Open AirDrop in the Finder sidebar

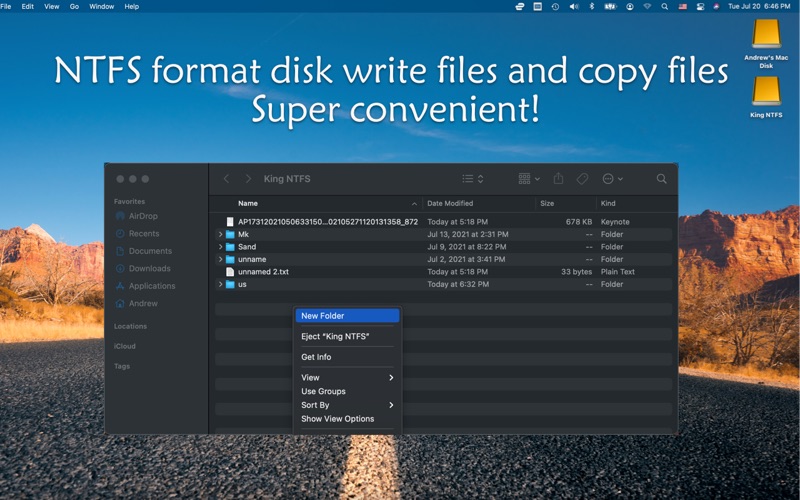pyautogui.click(x=137, y=216)
